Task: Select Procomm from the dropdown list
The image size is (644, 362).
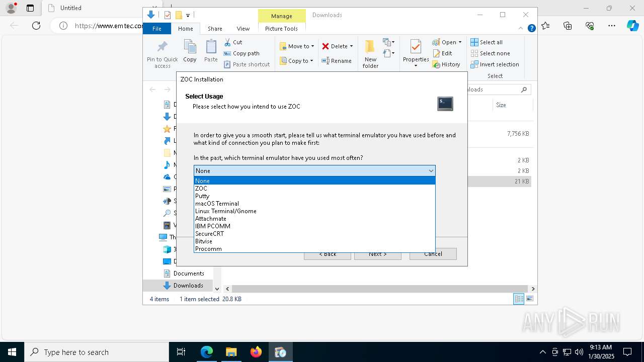Action: pyautogui.click(x=314, y=249)
